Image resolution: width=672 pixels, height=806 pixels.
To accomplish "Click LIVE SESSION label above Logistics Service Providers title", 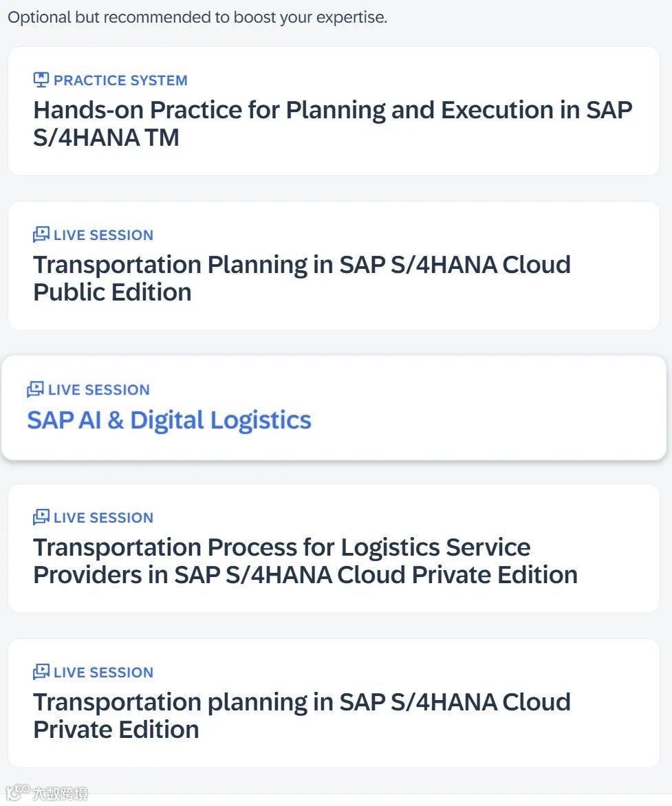I will coord(103,518).
